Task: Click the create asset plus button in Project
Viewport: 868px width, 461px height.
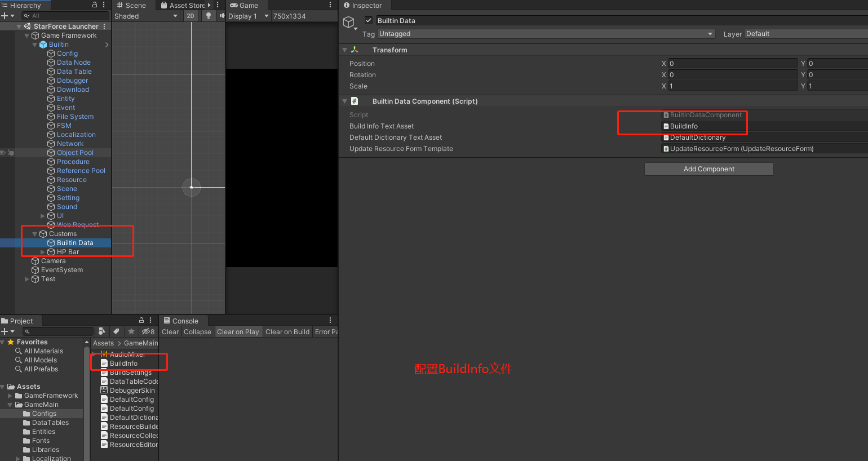Action: [6, 331]
